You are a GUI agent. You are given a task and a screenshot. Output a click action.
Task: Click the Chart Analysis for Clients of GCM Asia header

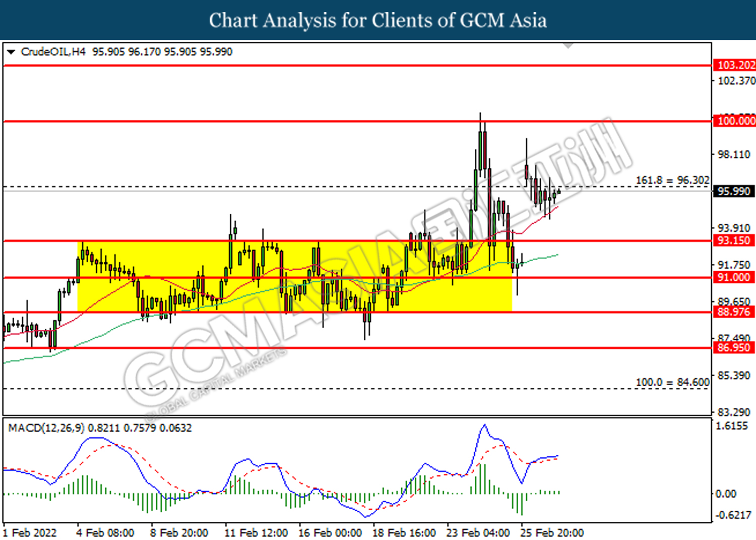coord(378,20)
